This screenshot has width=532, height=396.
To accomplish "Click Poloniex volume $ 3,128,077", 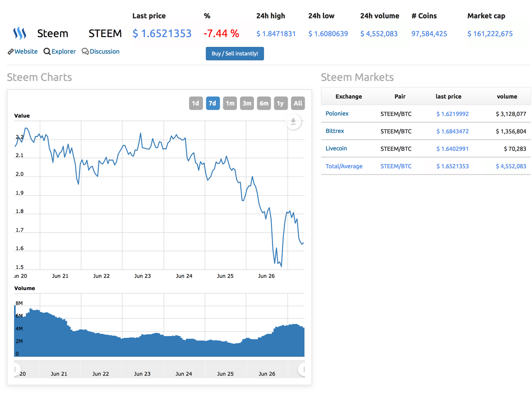I will (x=511, y=114).
